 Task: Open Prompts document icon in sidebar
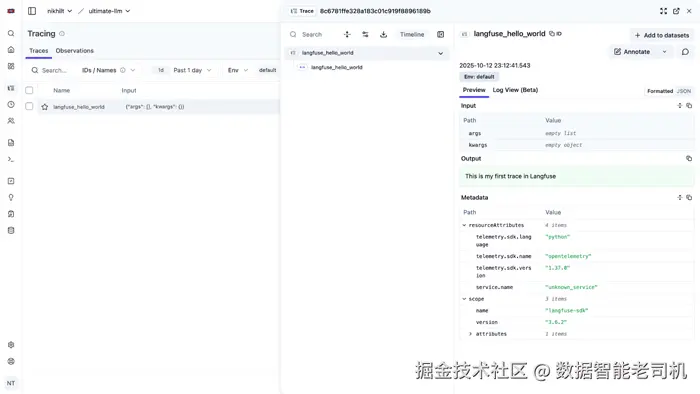coord(11,143)
